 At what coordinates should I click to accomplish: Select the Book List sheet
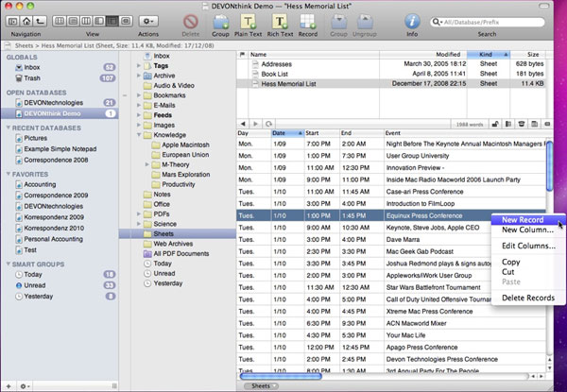pyautogui.click(x=277, y=75)
